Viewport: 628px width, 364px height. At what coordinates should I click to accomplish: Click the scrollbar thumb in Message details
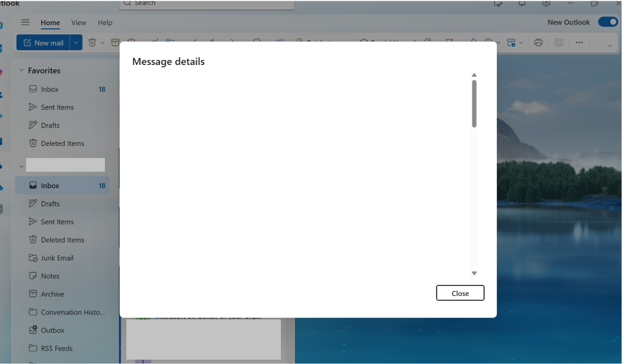(474, 104)
